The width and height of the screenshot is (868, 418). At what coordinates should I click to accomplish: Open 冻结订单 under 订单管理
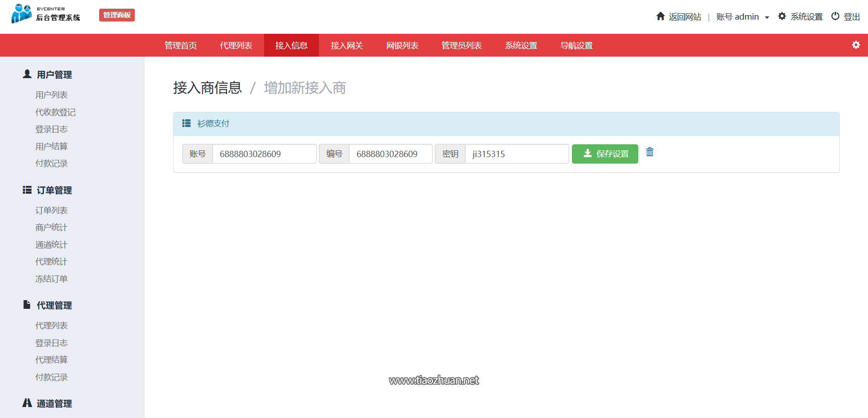click(51, 279)
